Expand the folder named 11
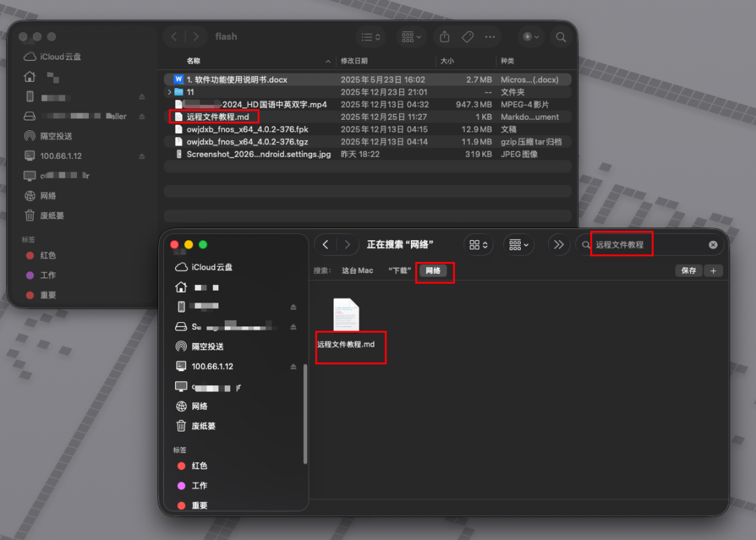This screenshot has width=756, height=540. point(170,92)
